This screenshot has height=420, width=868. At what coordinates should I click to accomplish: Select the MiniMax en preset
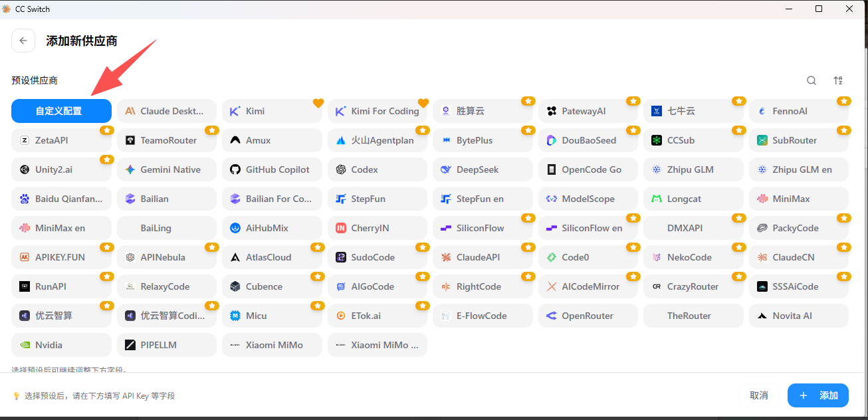coord(61,228)
